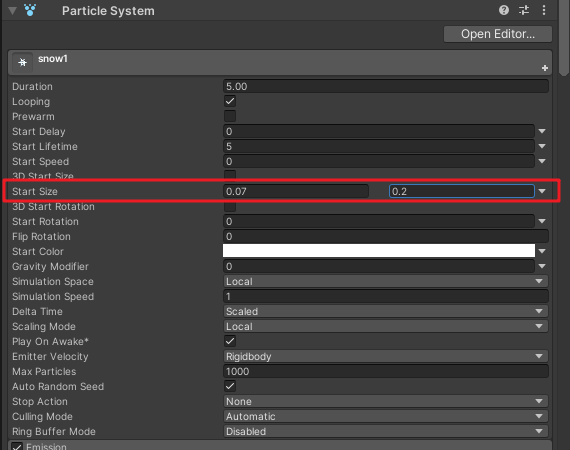The height and width of the screenshot is (450, 570).
Task: Click the white Start Color swatch
Action: [379, 251]
